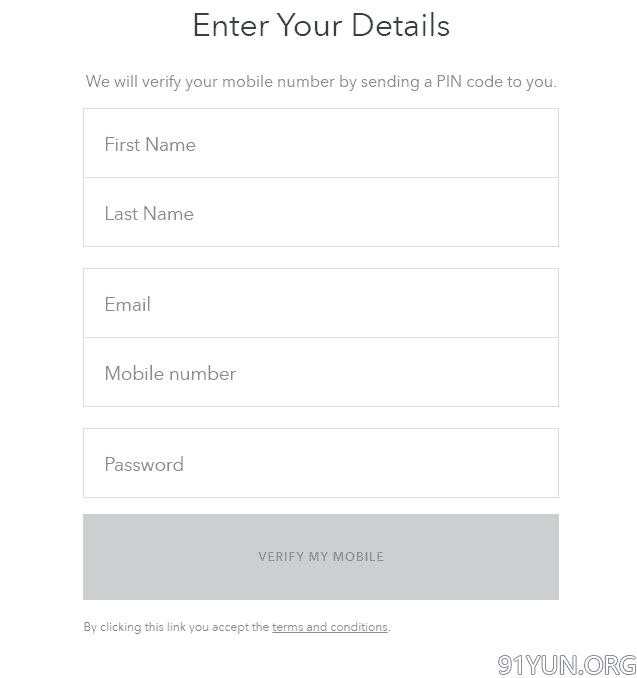The height and width of the screenshot is (678, 637).
Task: Click the 'By clicking this link' disclaimer text
Action: pos(176,628)
